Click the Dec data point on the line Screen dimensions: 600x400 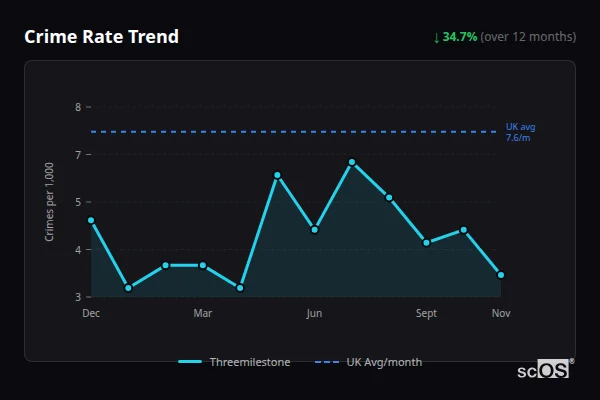coord(91,220)
